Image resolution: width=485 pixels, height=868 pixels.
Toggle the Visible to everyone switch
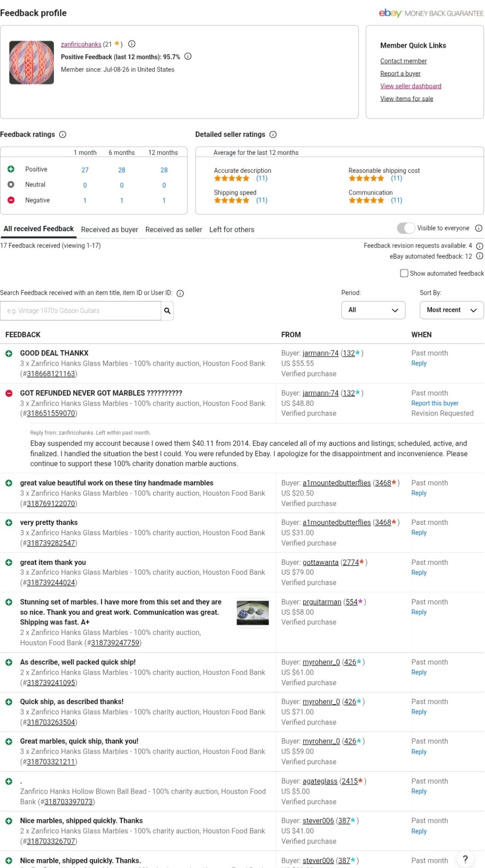[406, 228]
